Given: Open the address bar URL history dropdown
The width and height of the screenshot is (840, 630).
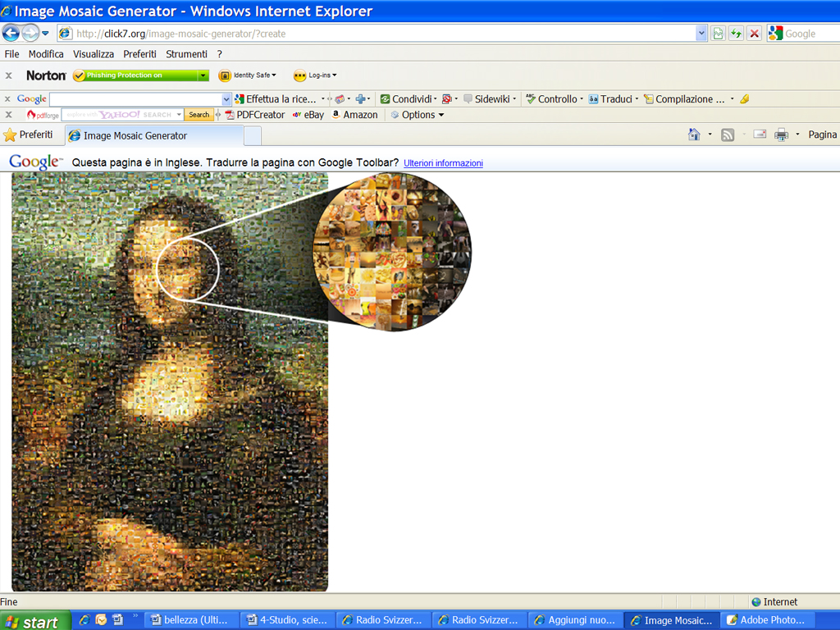Looking at the screenshot, I should [701, 34].
